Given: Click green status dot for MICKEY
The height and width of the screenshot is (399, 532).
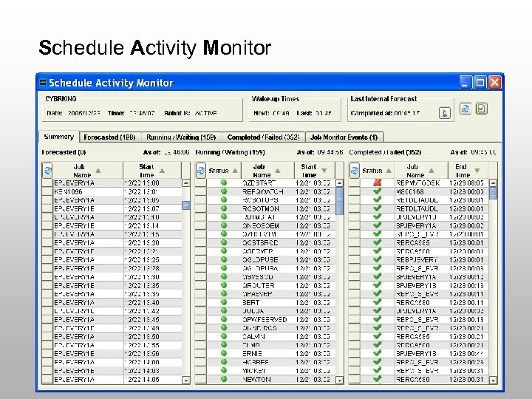Looking at the screenshot, I should (224, 370).
